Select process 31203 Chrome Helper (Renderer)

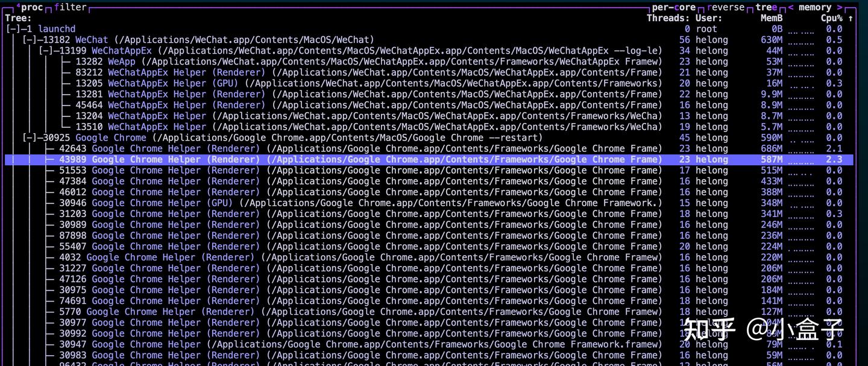coord(429,213)
